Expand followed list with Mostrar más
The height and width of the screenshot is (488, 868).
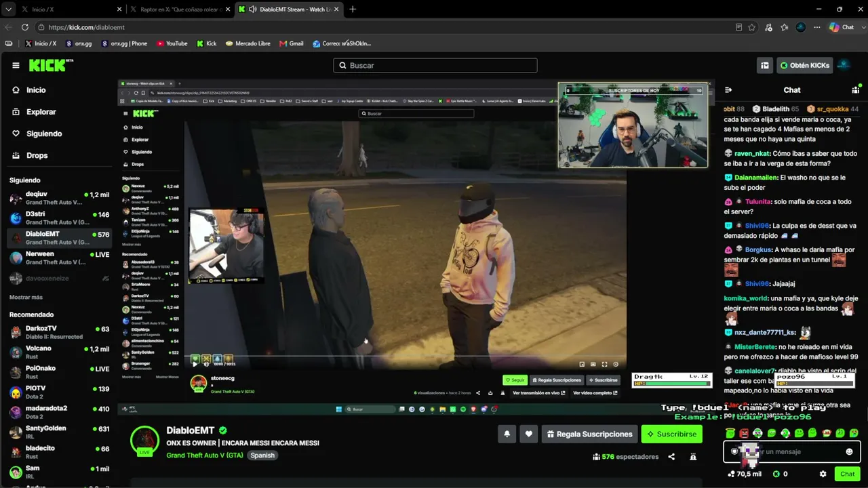point(26,298)
